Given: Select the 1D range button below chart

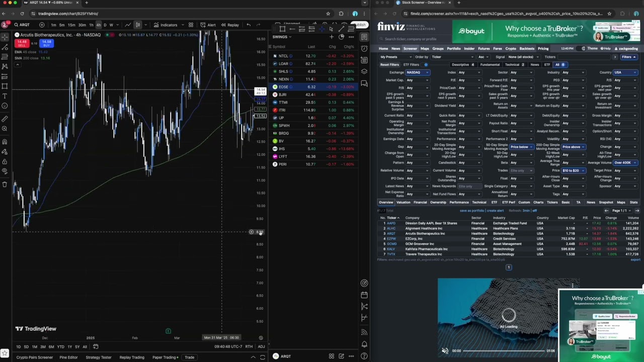Looking at the screenshot, I should [18, 346].
